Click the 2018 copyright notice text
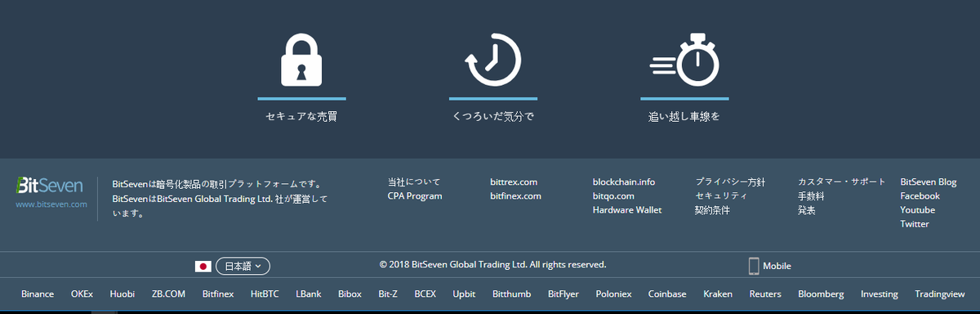The image size is (980, 314). tap(493, 265)
